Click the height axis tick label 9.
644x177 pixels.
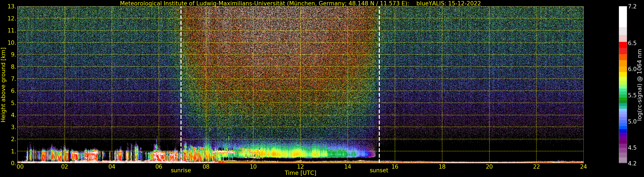13,55
